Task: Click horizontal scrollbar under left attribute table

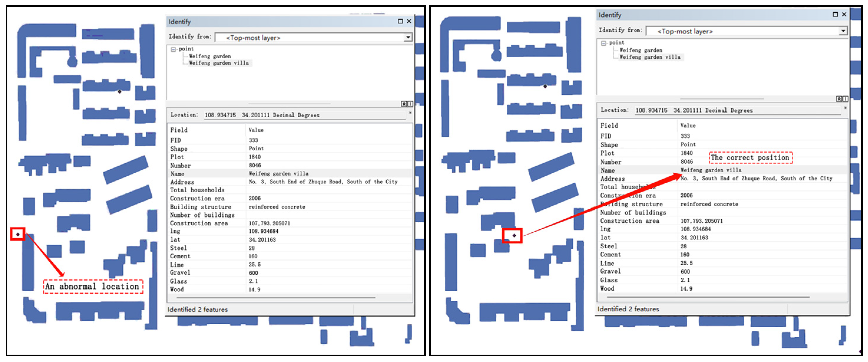Action: (276, 298)
